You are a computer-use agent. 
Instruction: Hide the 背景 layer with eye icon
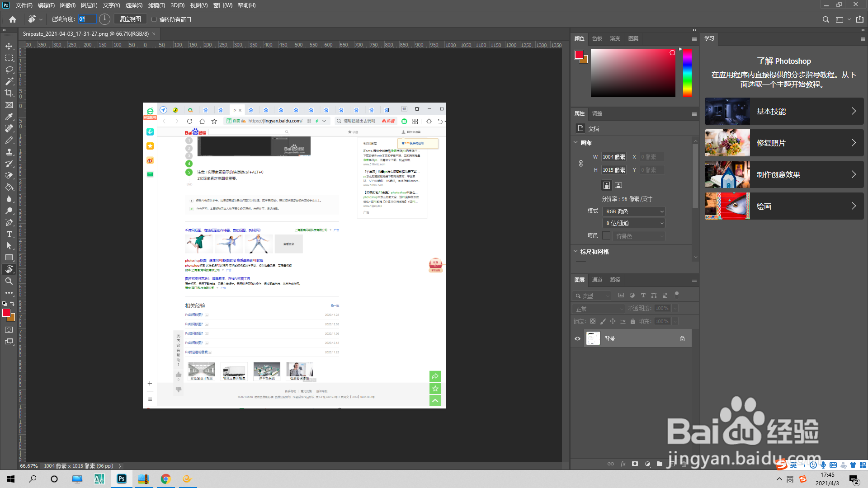tap(577, 338)
